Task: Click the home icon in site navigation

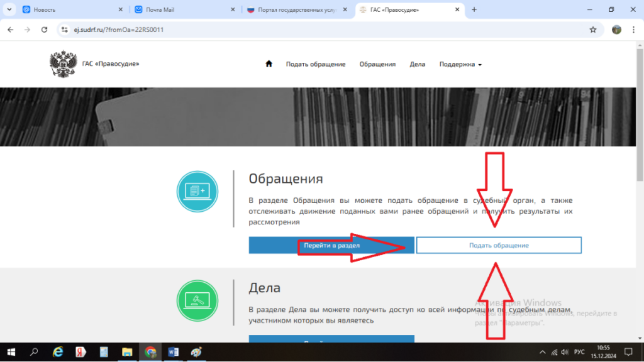Action: 269,64
